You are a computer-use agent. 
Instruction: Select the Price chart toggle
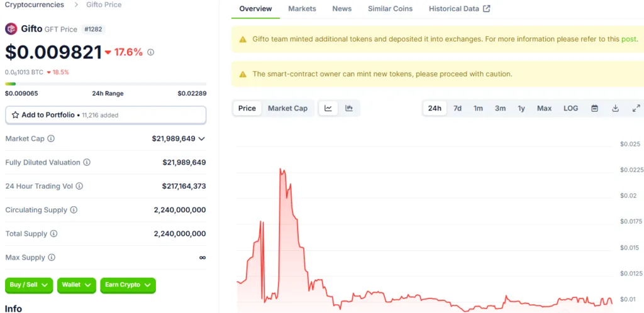(247, 108)
